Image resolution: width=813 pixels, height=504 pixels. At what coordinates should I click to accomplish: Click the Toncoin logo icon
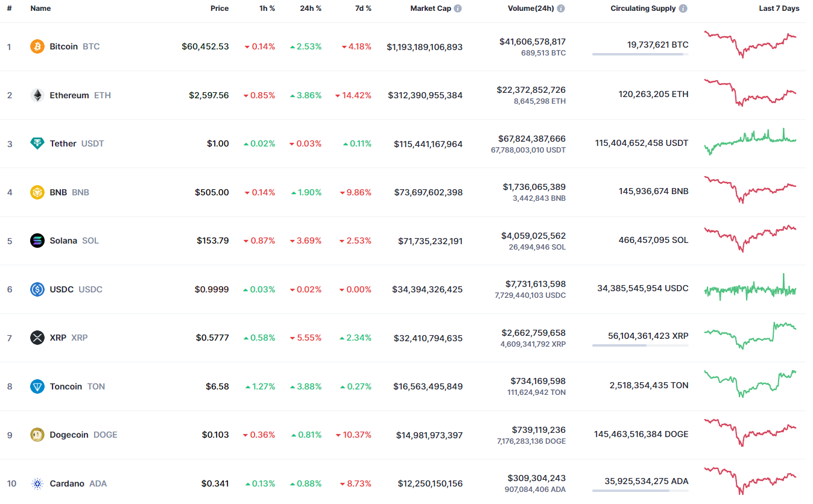[x=37, y=386]
